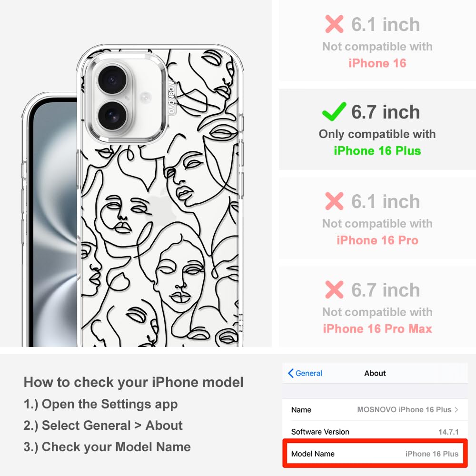The image size is (476, 476).
Task: Select the highlighted Model Name row
Action: (x=375, y=454)
